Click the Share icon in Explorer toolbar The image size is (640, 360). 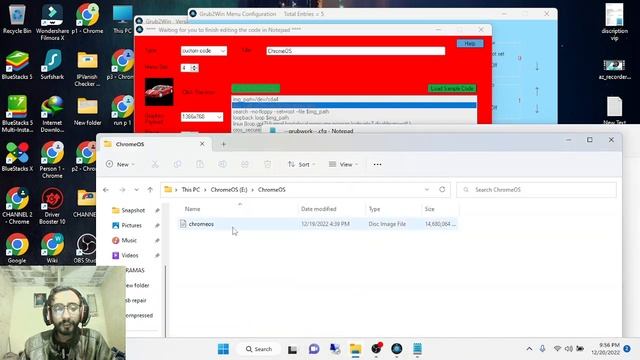tap(244, 164)
